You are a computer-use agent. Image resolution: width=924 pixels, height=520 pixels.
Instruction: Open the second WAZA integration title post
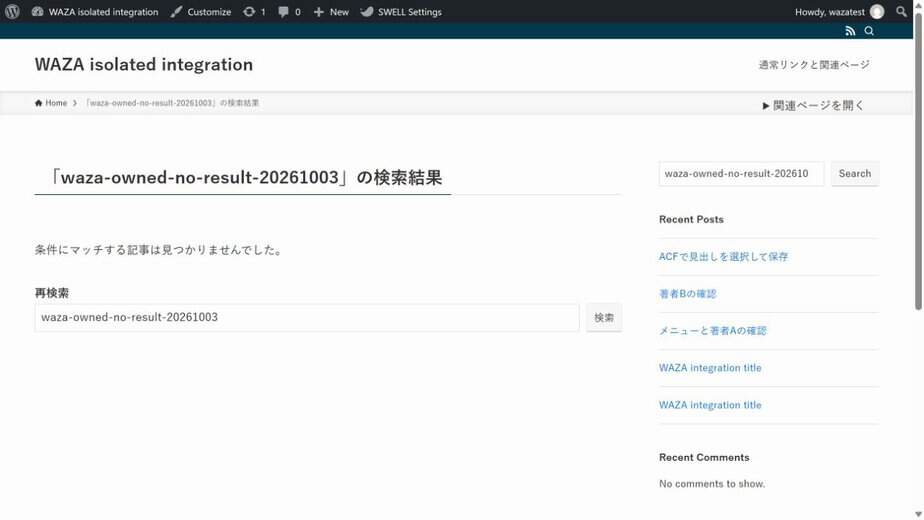[x=710, y=405]
